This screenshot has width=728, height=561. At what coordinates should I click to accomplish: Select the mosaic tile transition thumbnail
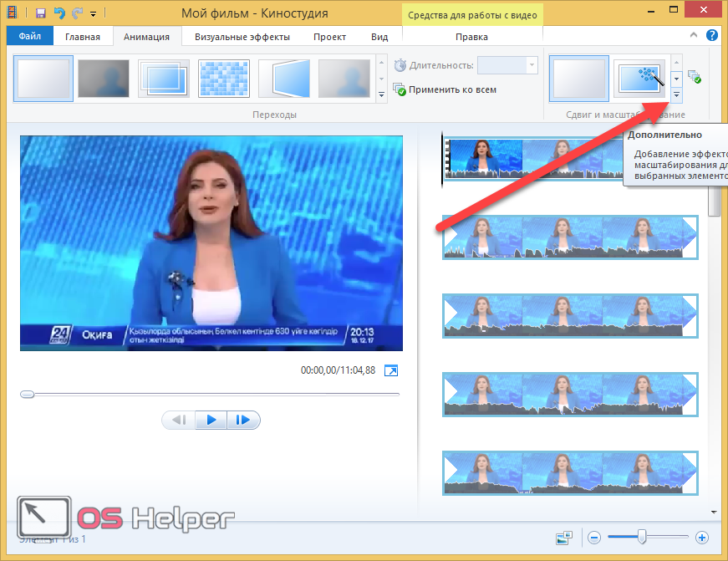pyautogui.click(x=223, y=79)
